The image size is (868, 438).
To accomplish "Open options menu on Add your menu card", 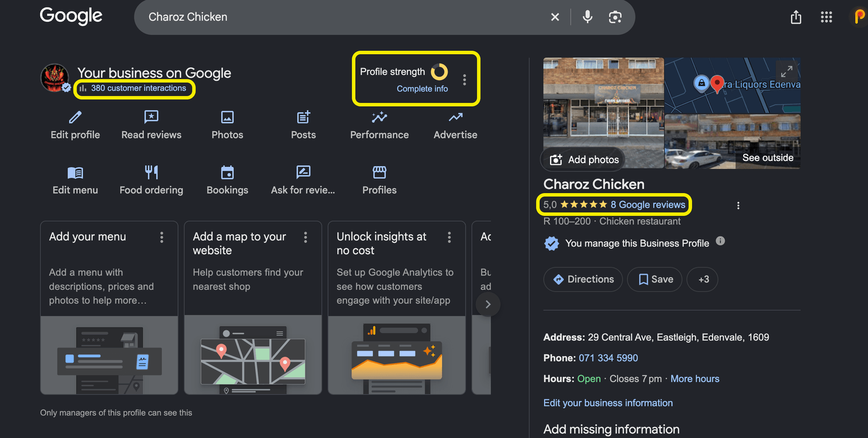I will click(162, 237).
